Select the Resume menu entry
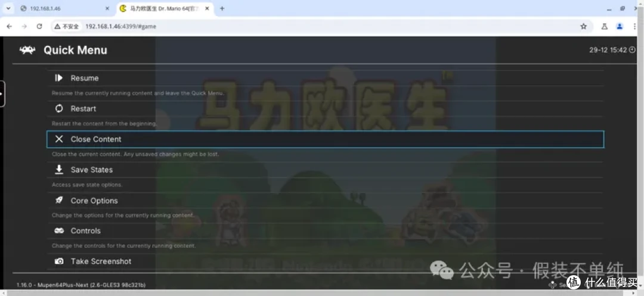644x296 pixels. pos(326,78)
